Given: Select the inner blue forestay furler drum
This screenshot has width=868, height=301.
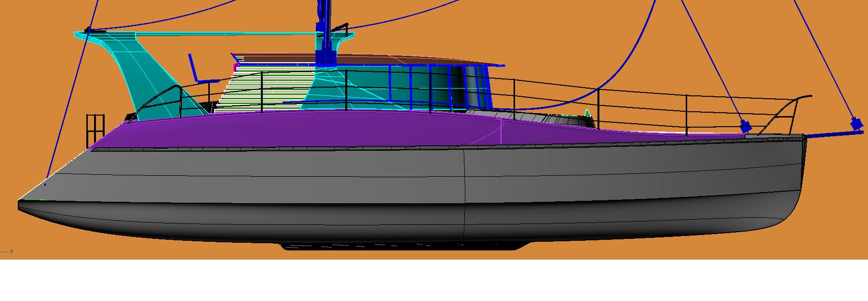Looking at the screenshot, I should pos(746,127).
